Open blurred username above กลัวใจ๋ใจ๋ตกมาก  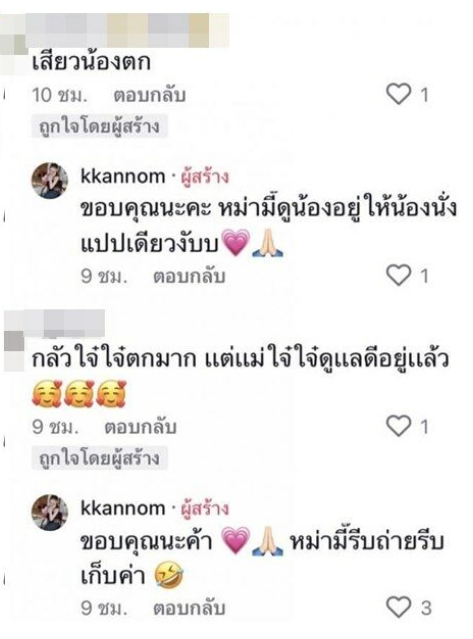[x=65, y=323]
